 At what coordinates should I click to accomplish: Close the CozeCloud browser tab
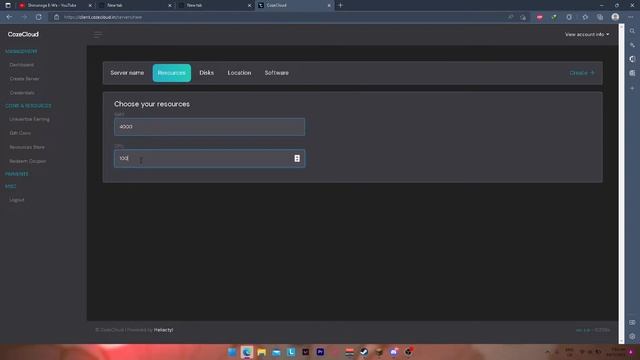click(x=329, y=5)
